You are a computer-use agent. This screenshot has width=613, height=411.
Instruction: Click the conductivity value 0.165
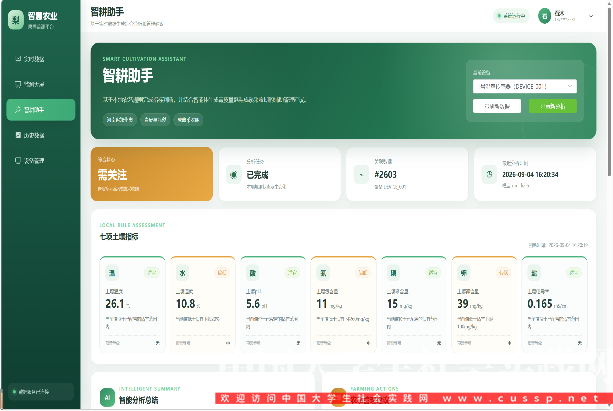540,304
